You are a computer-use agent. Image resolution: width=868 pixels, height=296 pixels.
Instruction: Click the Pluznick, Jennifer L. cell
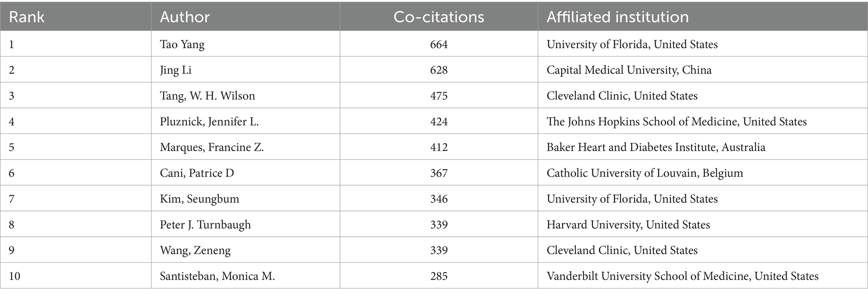pos(246,121)
